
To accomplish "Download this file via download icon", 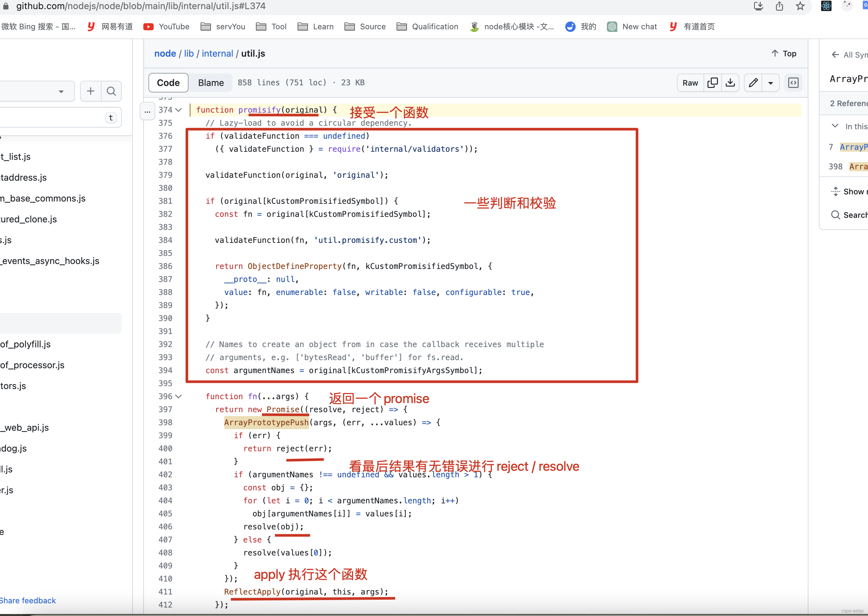I will click(730, 83).
